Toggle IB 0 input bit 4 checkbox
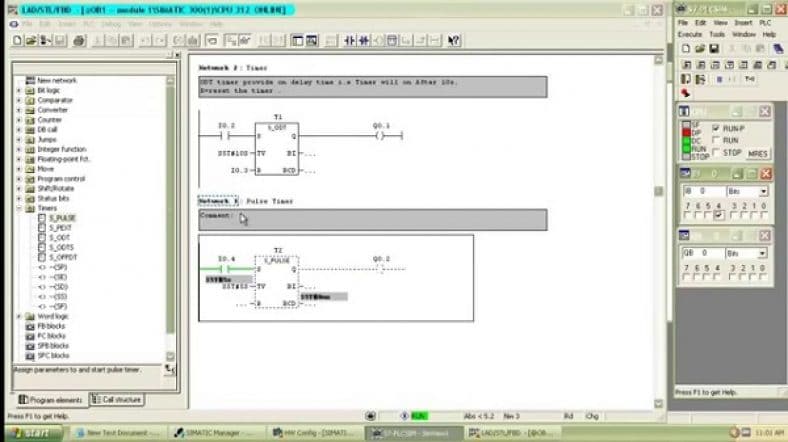Screen dimensions: 788x442 719,215
